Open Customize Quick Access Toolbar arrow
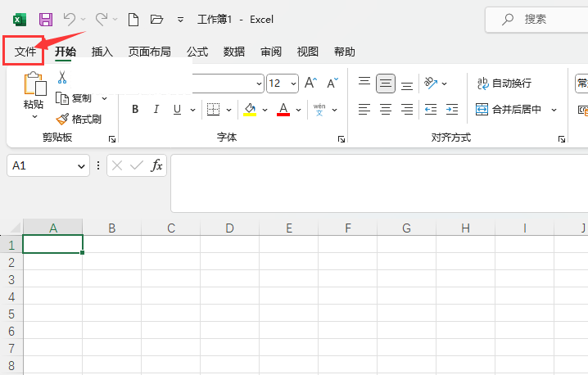The width and height of the screenshot is (588, 375). tap(180, 20)
